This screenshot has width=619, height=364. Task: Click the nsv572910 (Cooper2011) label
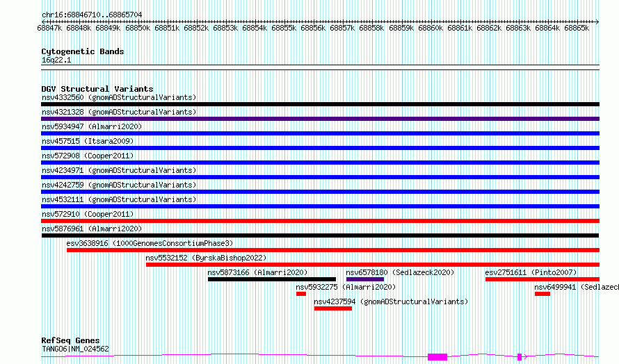88,214
